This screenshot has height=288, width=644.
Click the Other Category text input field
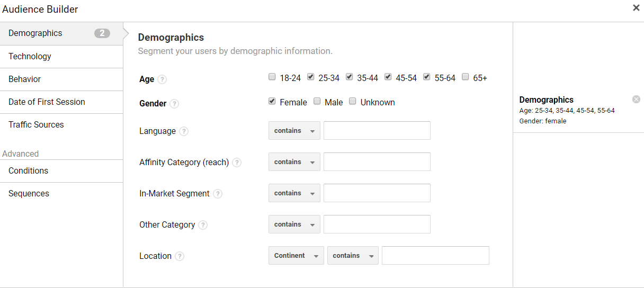377,224
